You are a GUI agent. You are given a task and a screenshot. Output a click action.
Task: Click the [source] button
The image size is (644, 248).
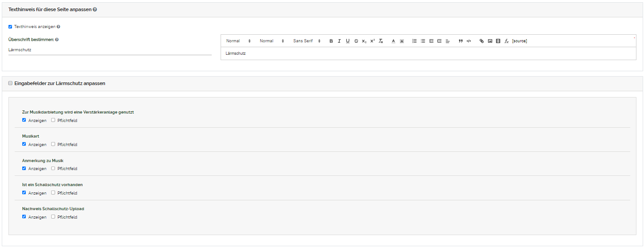(x=519, y=41)
